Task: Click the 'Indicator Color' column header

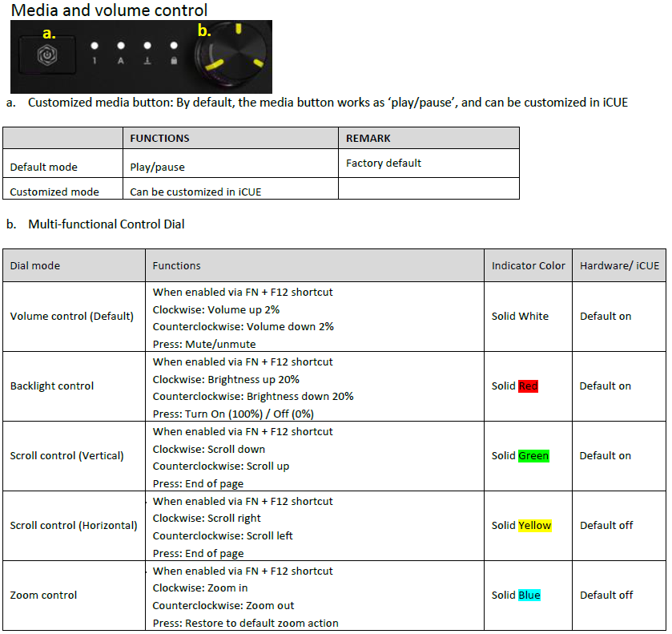Action: point(528,265)
